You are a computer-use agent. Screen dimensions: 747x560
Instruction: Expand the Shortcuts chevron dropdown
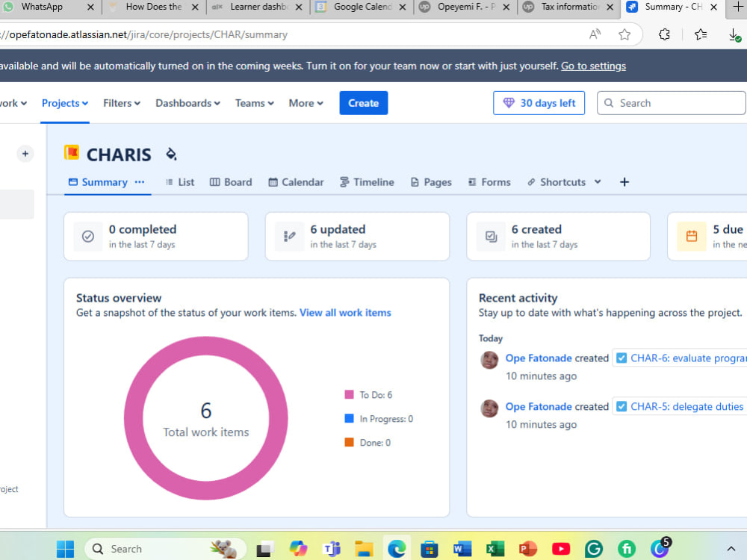[x=598, y=182]
